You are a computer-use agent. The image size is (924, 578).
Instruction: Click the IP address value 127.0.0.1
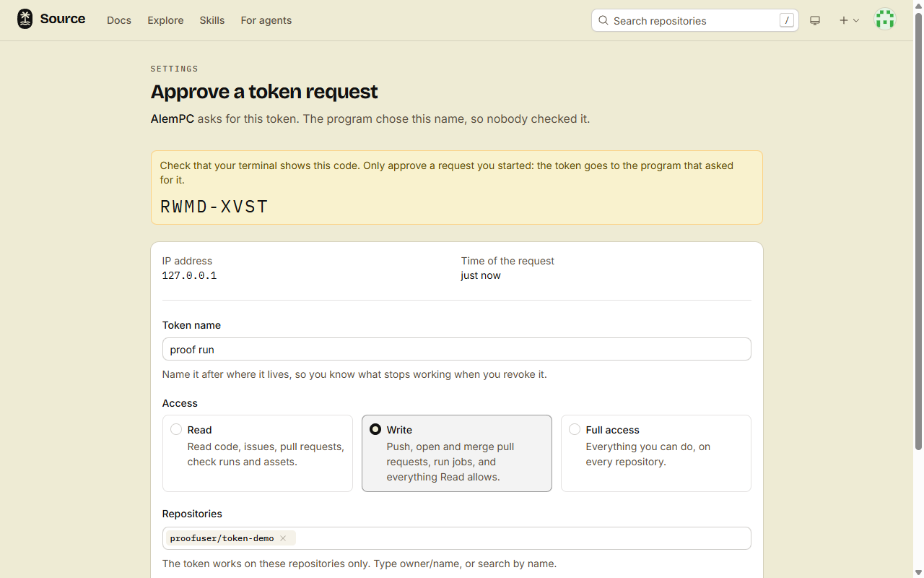[189, 275]
